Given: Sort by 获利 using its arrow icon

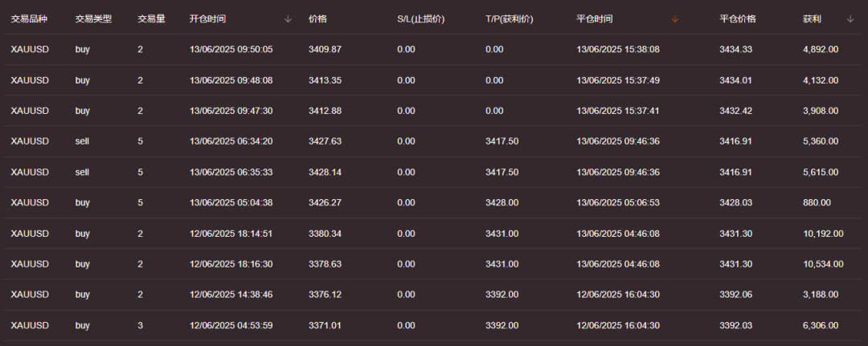Looking at the screenshot, I should (x=850, y=19).
